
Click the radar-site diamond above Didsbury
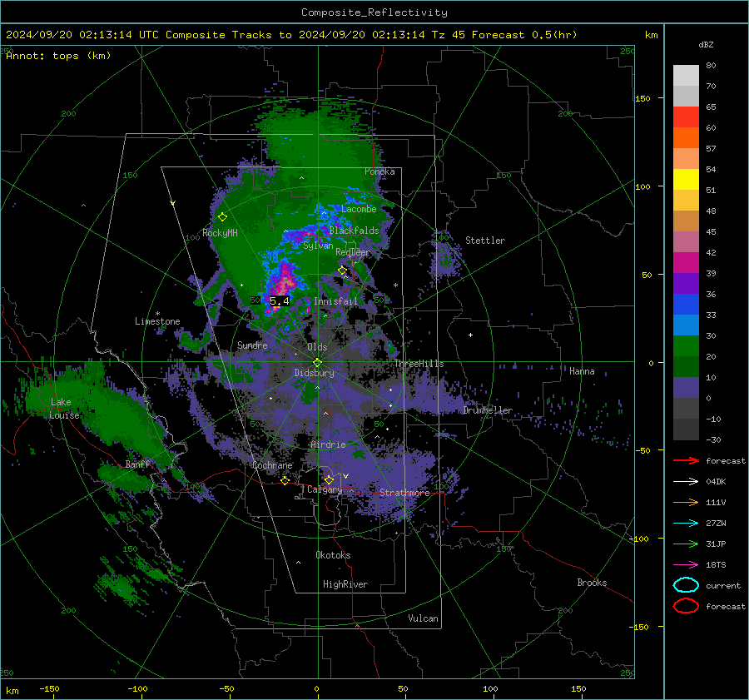pos(318,363)
